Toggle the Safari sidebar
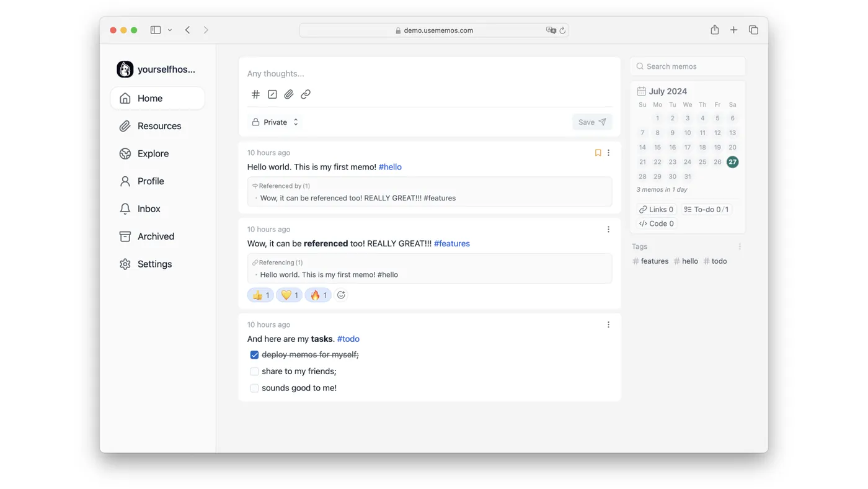The width and height of the screenshot is (868, 489). tap(156, 30)
